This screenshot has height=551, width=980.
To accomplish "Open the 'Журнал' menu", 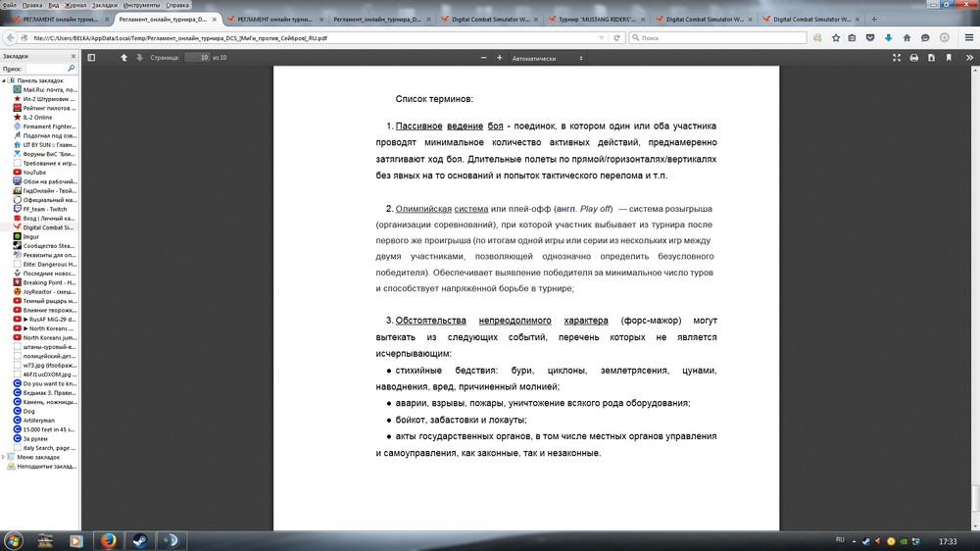I will pyautogui.click(x=75, y=5).
